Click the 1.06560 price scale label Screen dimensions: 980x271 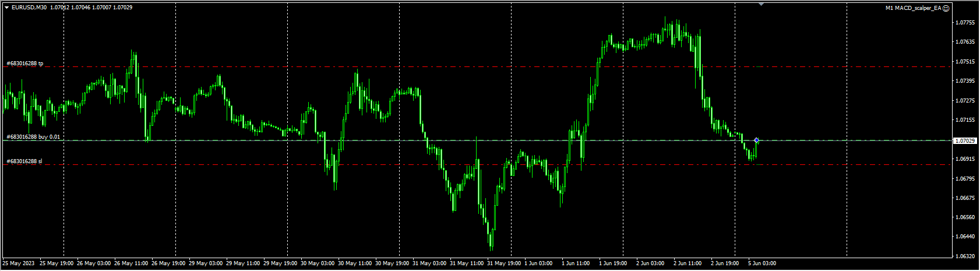(x=965, y=217)
